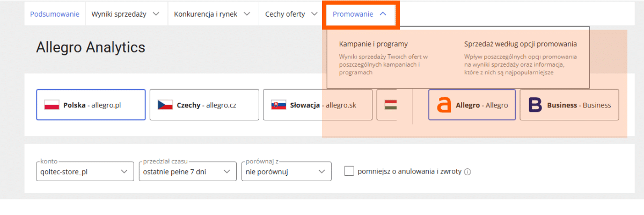Viewport: 644px width, 215px height.
Task: Expand the Wyniki sprzedaży menu
Action: coord(126,14)
